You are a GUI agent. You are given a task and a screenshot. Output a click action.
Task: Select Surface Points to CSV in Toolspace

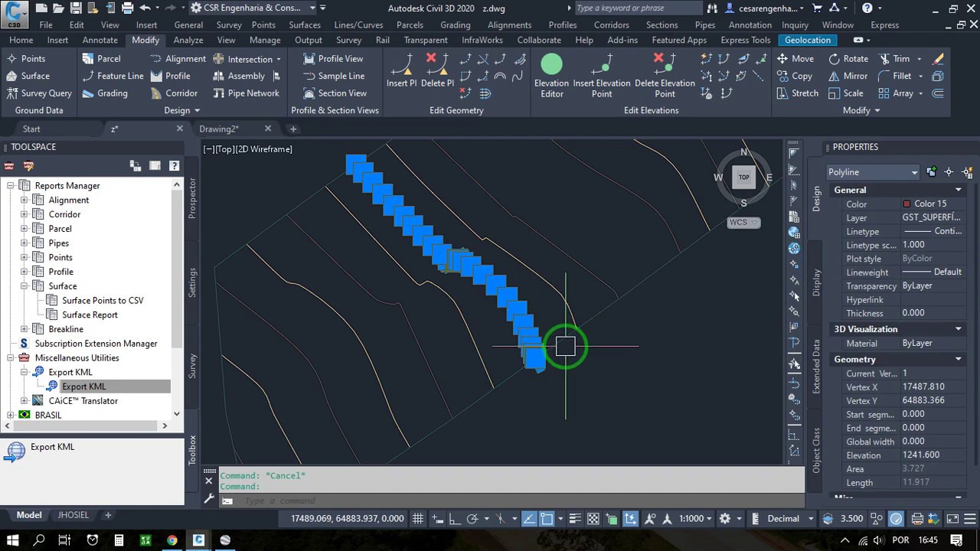coord(103,300)
